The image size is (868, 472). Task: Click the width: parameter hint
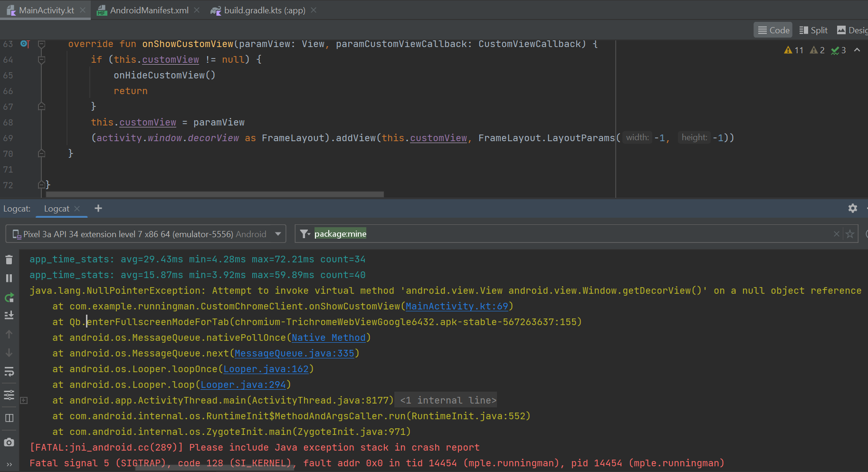(637, 137)
